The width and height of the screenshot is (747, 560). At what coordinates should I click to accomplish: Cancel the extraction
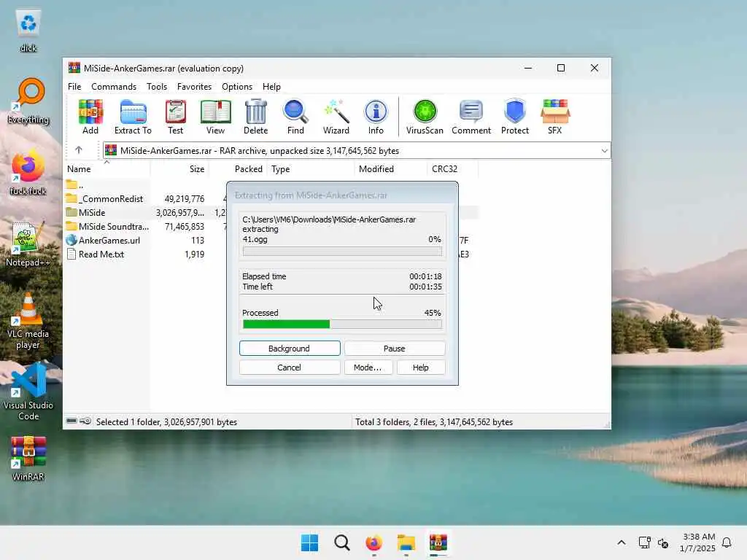point(290,367)
